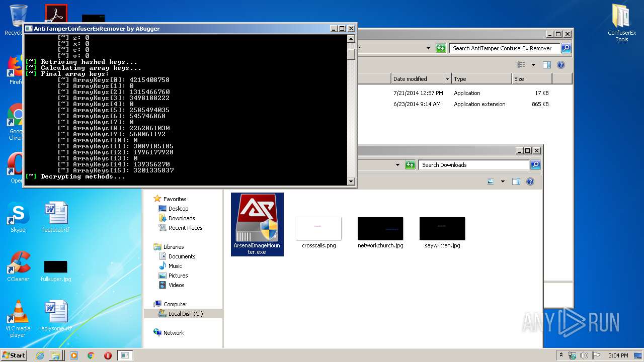Screen dimensions: 644x362
Task: Open view options arrow in AntiTamper window
Action: coord(533,65)
